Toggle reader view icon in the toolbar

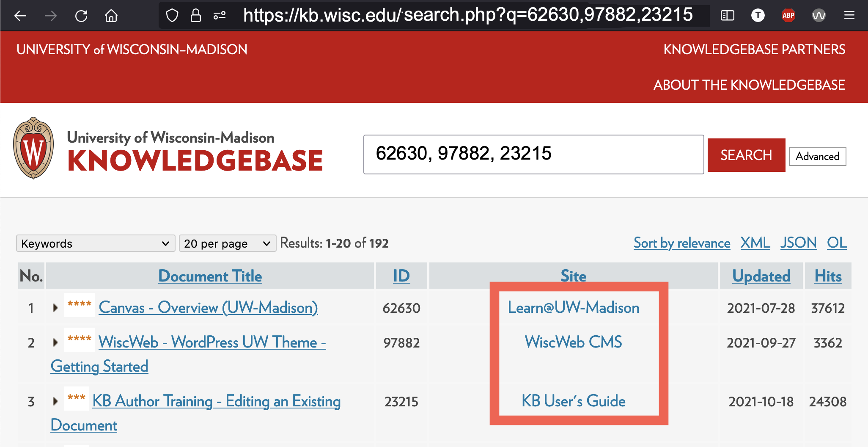tap(727, 16)
